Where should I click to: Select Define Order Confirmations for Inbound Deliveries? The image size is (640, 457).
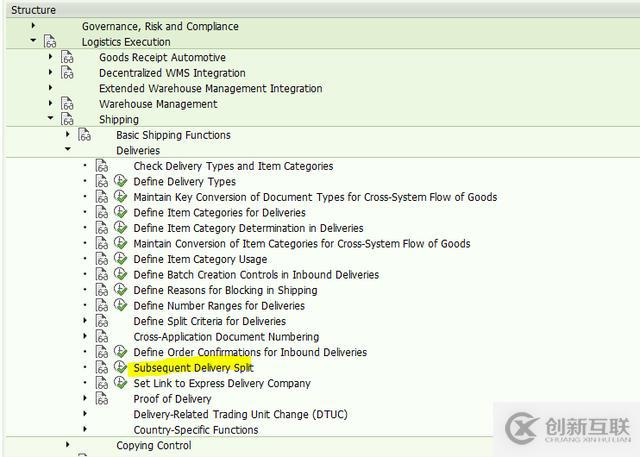point(250,352)
